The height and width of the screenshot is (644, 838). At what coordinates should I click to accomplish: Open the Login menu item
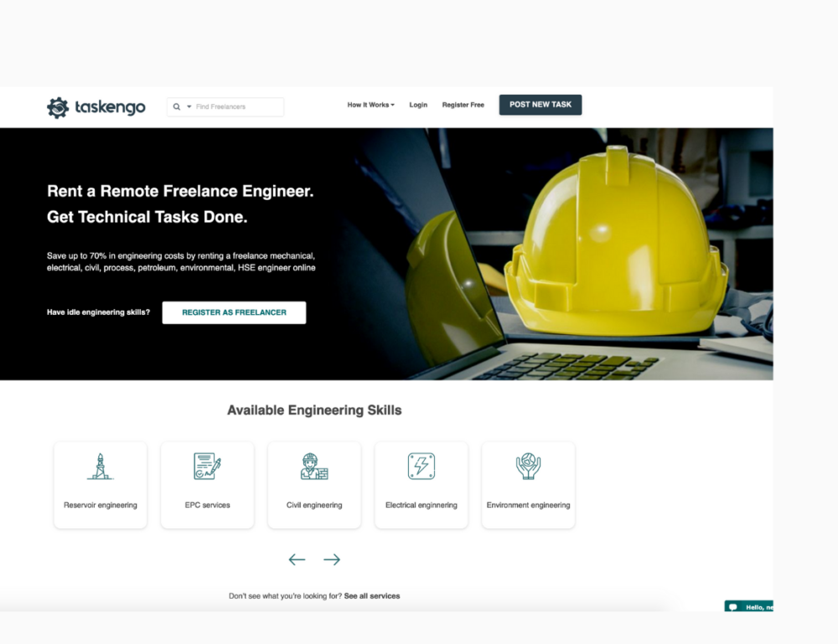click(x=418, y=106)
